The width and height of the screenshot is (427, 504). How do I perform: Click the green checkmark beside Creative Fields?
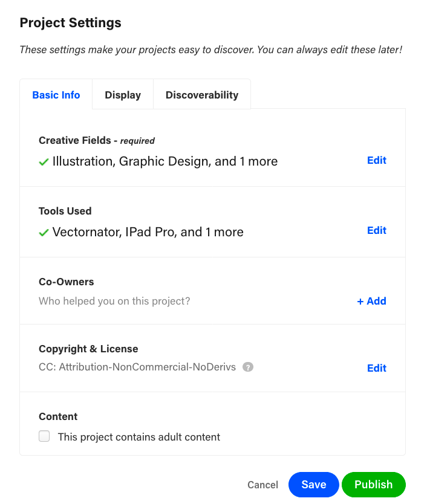(x=44, y=162)
